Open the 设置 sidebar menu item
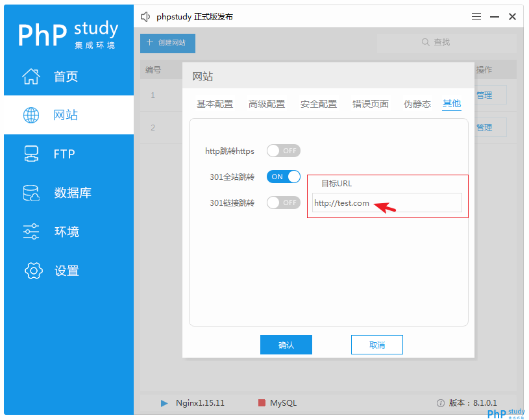 coord(69,271)
